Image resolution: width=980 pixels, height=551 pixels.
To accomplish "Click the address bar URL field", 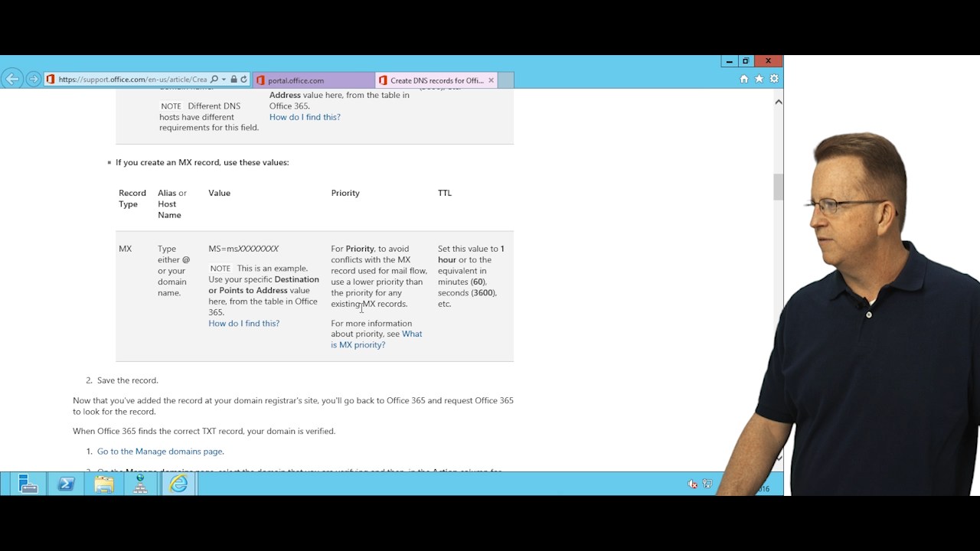I will [132, 80].
